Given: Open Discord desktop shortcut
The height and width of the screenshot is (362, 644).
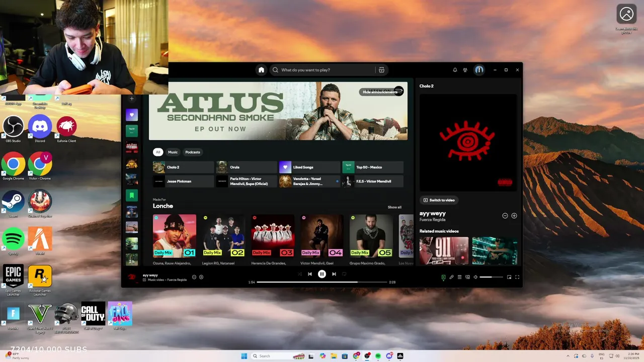Looking at the screenshot, I should pyautogui.click(x=40, y=129).
